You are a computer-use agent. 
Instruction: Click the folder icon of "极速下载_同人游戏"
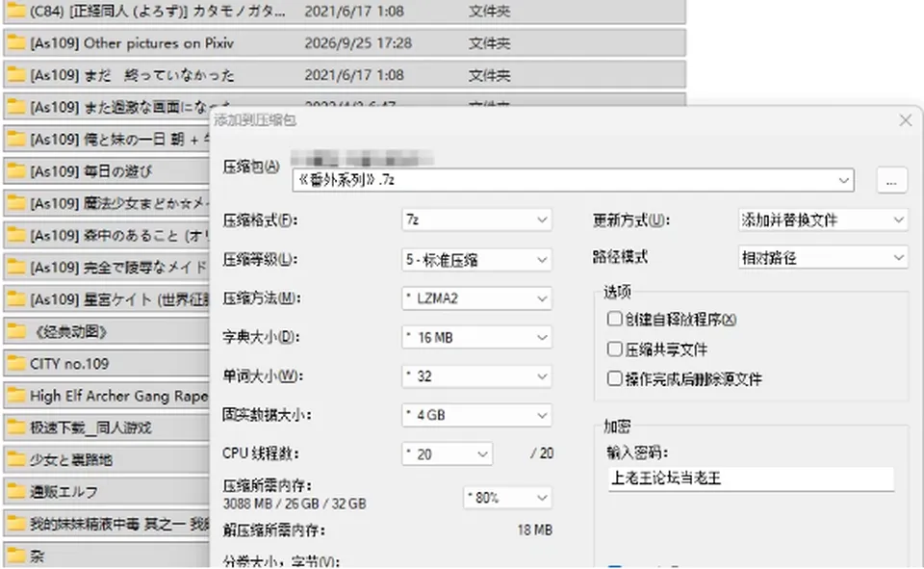pyautogui.click(x=16, y=427)
